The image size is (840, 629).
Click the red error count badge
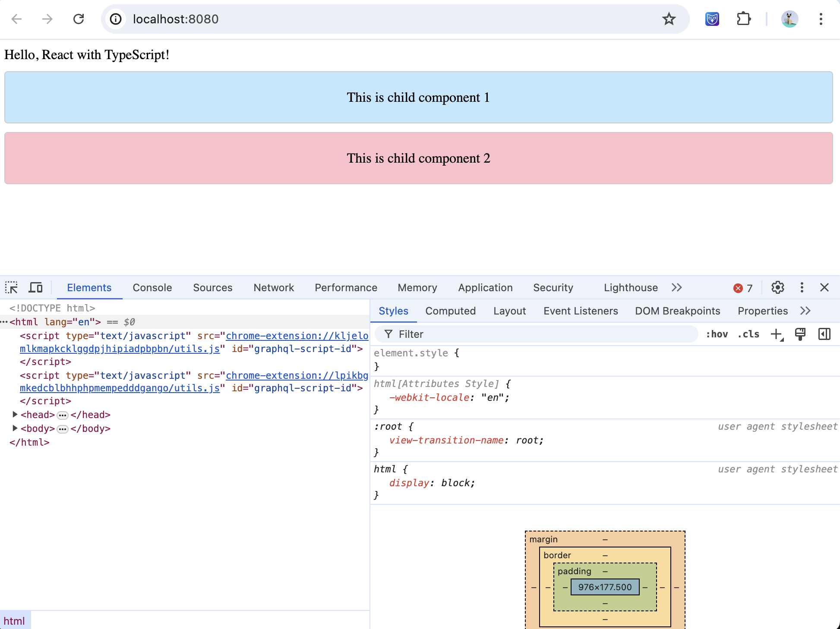(x=743, y=288)
